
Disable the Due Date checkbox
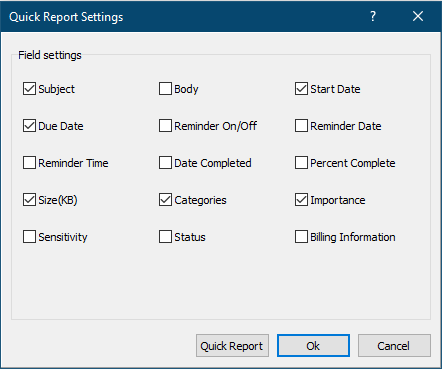pos(29,126)
